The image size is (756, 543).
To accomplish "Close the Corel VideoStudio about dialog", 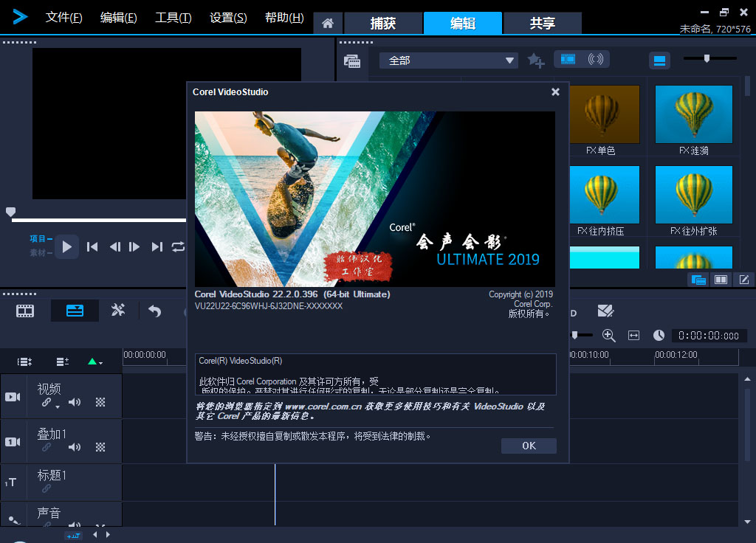I will coord(555,91).
